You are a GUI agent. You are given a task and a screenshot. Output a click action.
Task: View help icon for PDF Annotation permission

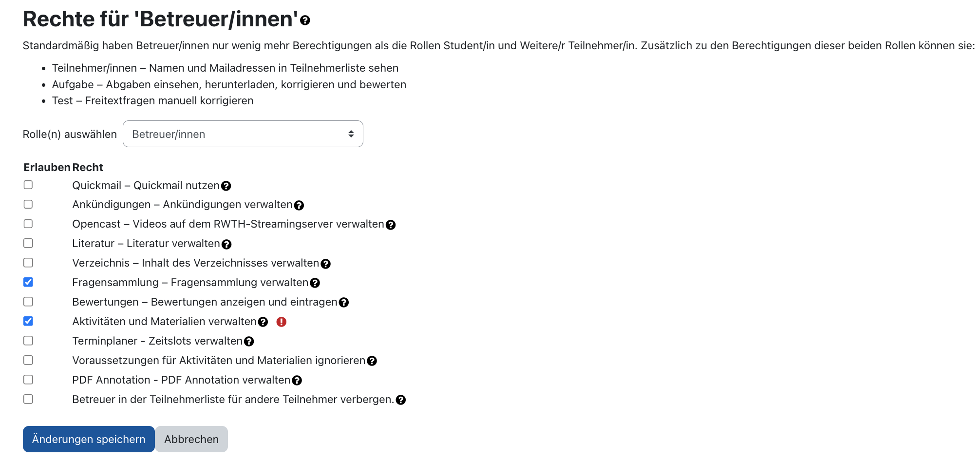tap(298, 381)
